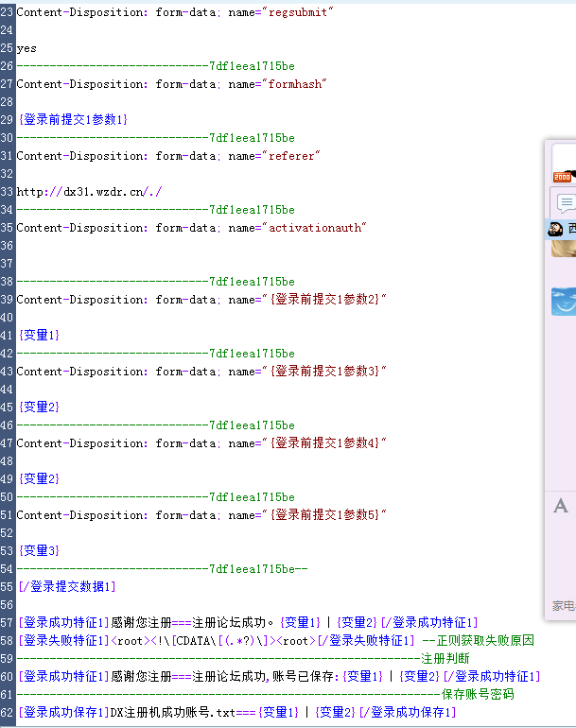Click line number 23 in the gutter
Image resolution: width=576 pixels, height=728 pixels.
tap(8, 12)
